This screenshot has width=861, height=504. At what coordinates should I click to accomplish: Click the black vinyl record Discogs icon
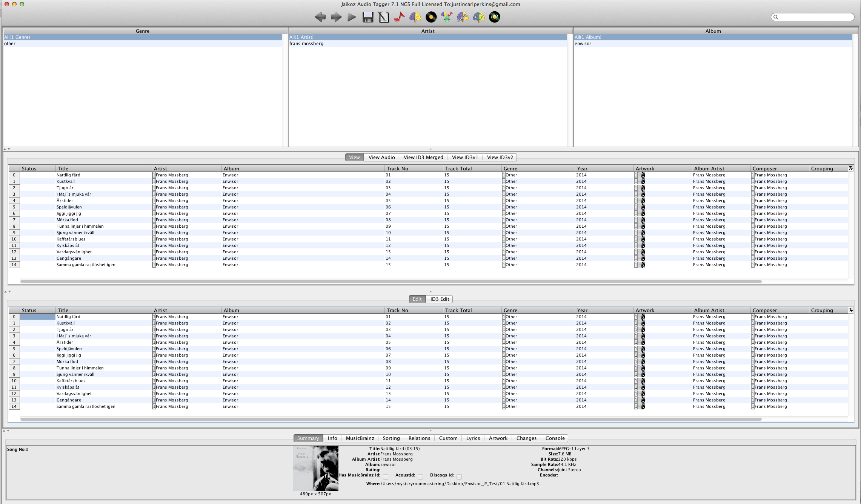pyautogui.click(x=431, y=17)
